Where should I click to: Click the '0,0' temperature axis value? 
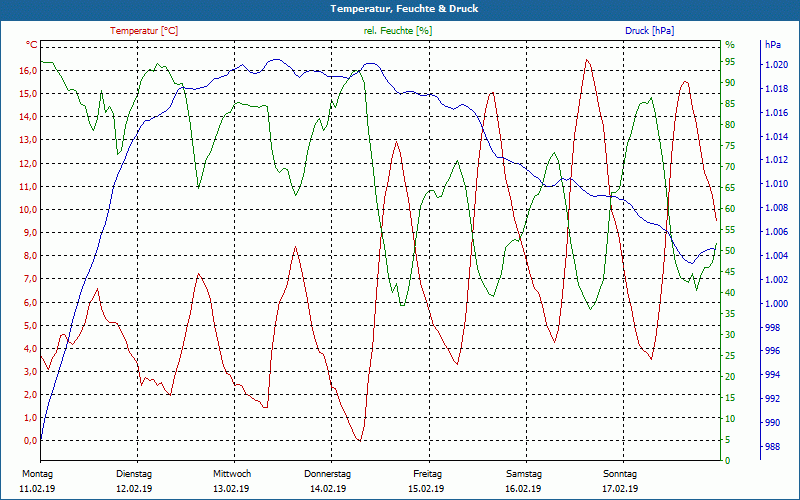[x=30, y=440]
